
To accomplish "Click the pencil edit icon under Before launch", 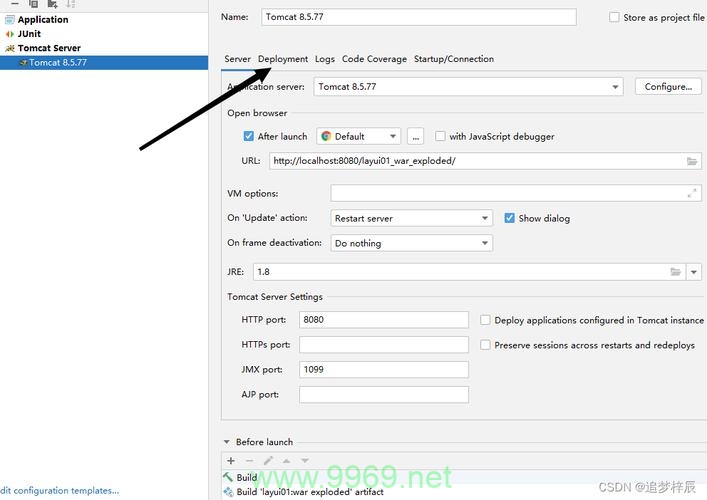I will click(268, 461).
